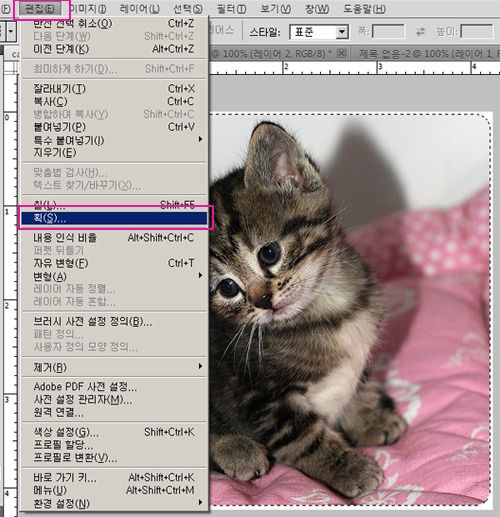Screen dimensions: 500x517
Task: Choose 프로필로 변환(V)... entry
Action: click(x=114, y=458)
